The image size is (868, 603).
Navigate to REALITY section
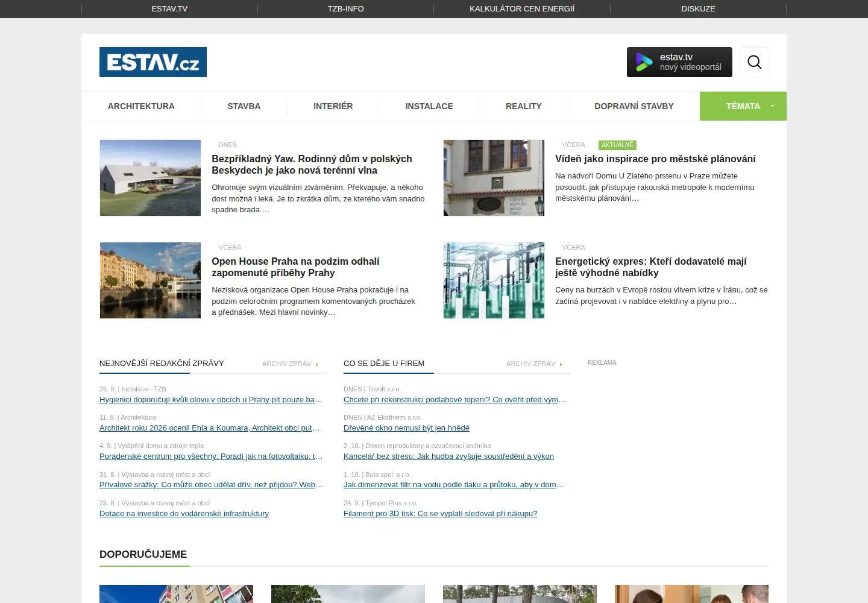tap(524, 106)
